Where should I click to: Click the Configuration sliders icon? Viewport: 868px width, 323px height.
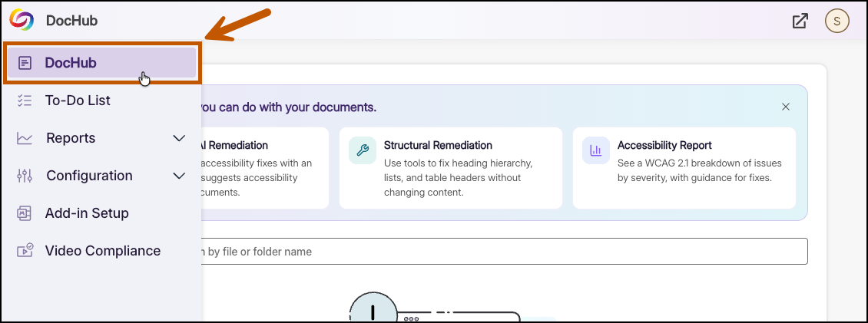[25, 176]
